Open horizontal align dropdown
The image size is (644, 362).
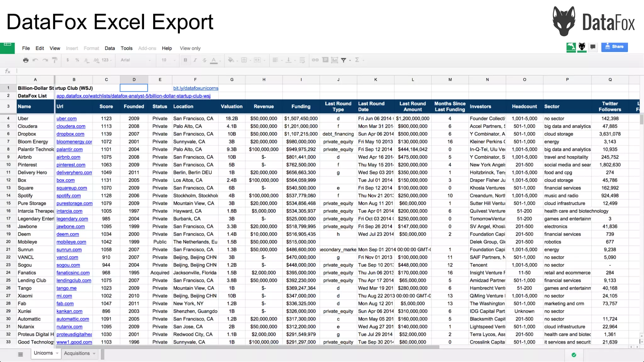(x=277, y=60)
